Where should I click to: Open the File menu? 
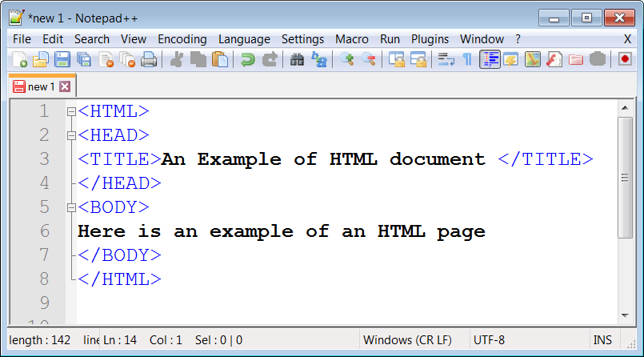point(22,39)
